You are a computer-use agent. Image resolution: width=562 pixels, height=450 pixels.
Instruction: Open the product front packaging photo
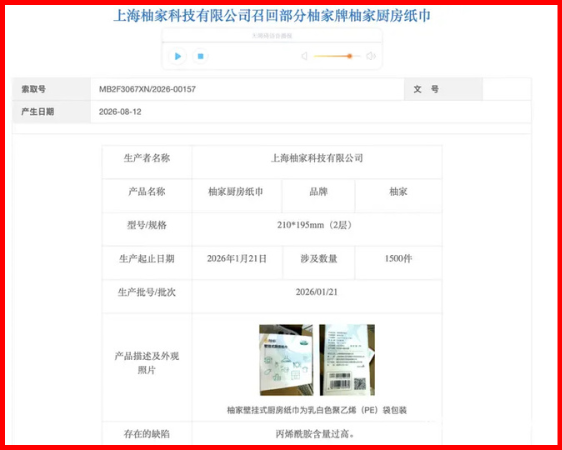click(x=286, y=360)
